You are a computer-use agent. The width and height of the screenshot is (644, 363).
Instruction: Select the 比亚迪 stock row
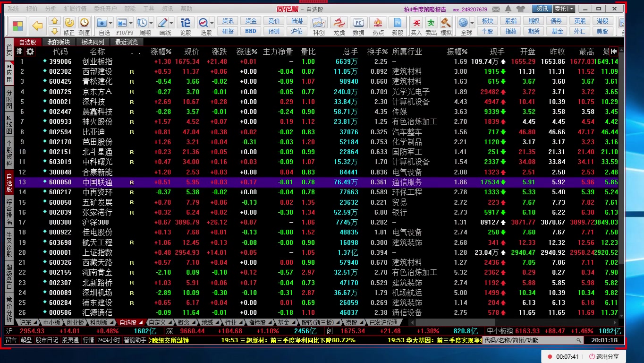coord(316,132)
